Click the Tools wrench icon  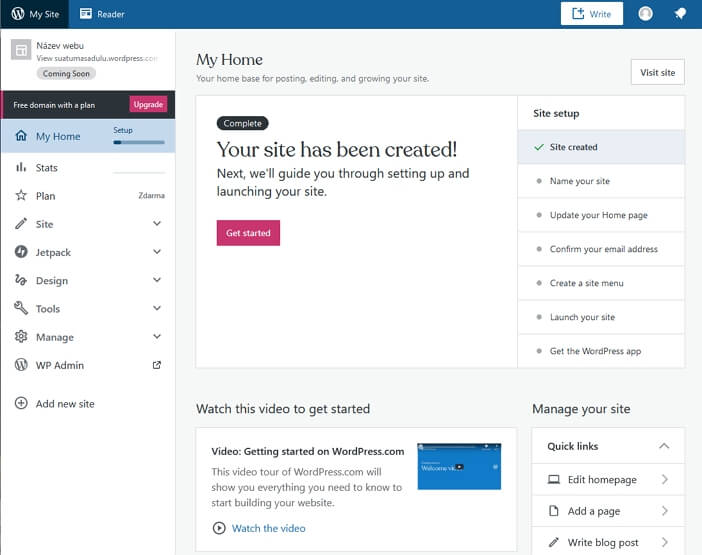coord(21,308)
